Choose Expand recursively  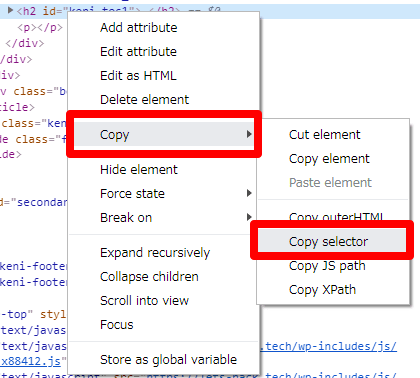click(163, 253)
